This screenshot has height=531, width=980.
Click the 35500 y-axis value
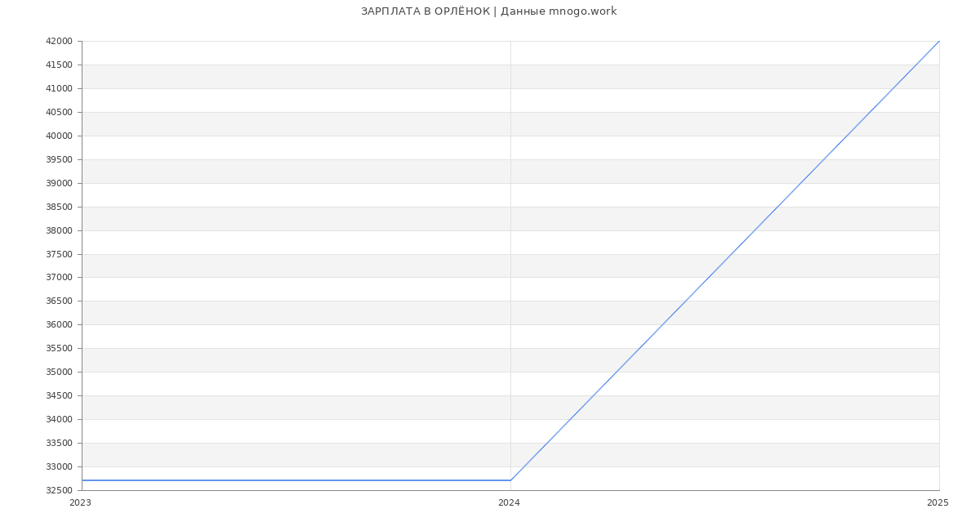[x=59, y=349]
